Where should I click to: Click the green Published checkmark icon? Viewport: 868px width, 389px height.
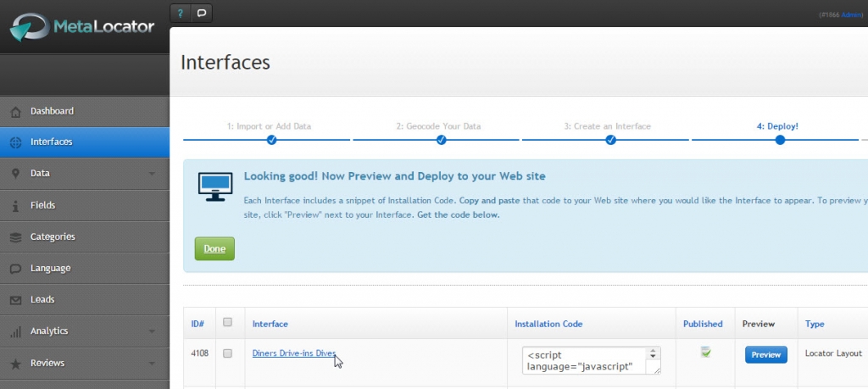[x=705, y=352]
